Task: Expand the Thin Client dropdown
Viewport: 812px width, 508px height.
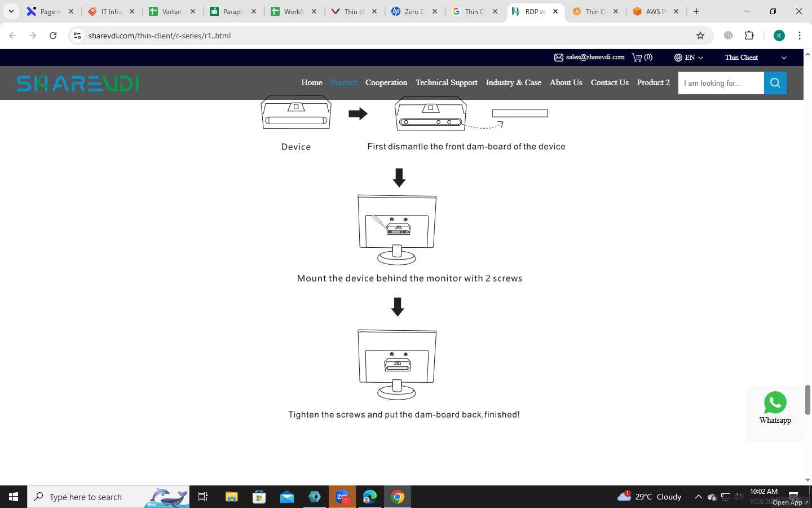Action: [756, 58]
